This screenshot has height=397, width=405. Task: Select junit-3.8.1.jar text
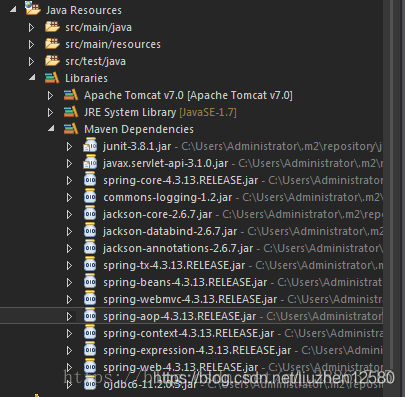(x=137, y=146)
